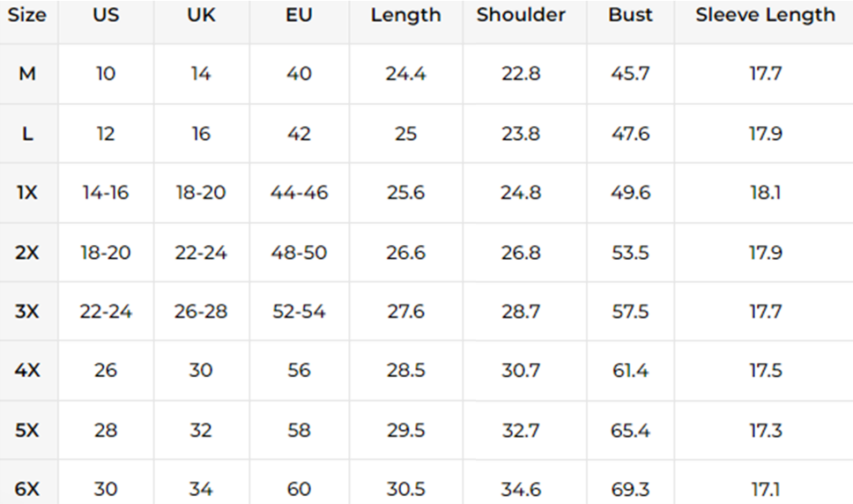The width and height of the screenshot is (853, 504).
Task: Select the Bust column header
Action: pyautogui.click(x=630, y=15)
